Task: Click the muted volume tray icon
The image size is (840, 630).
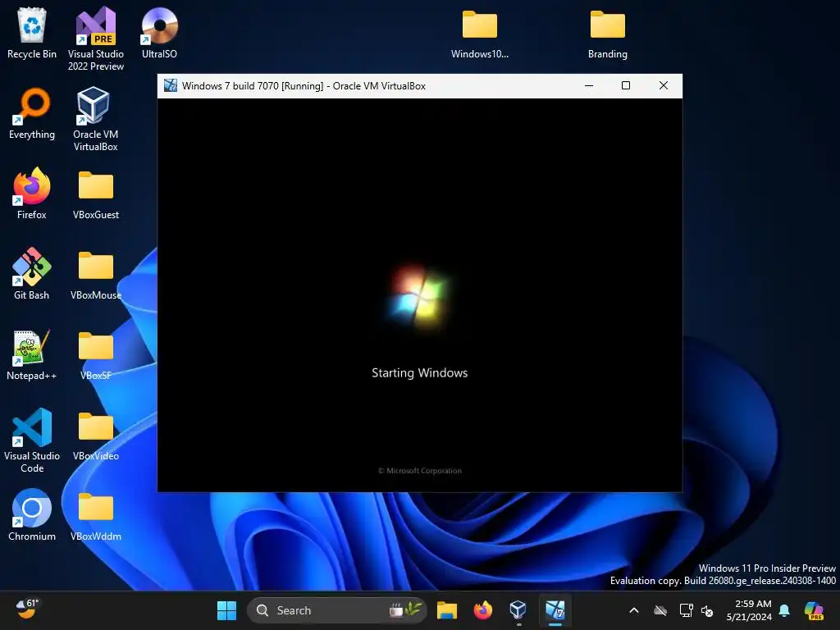Action: click(x=707, y=610)
